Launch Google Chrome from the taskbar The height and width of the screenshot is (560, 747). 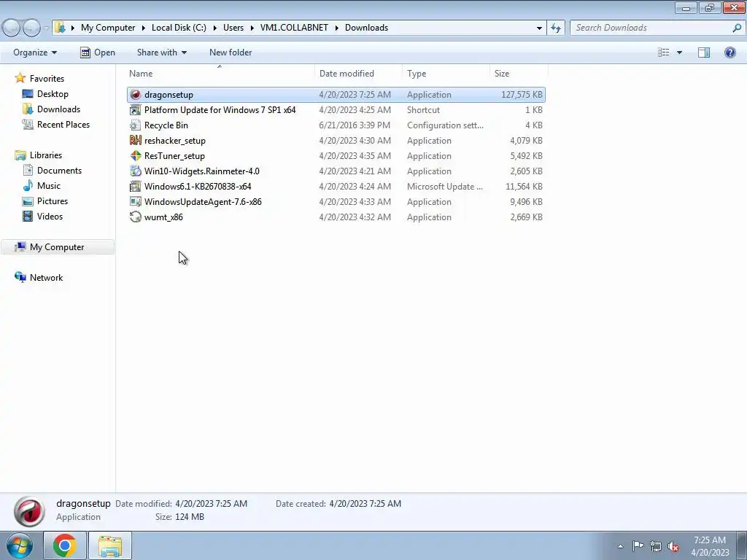(x=65, y=545)
